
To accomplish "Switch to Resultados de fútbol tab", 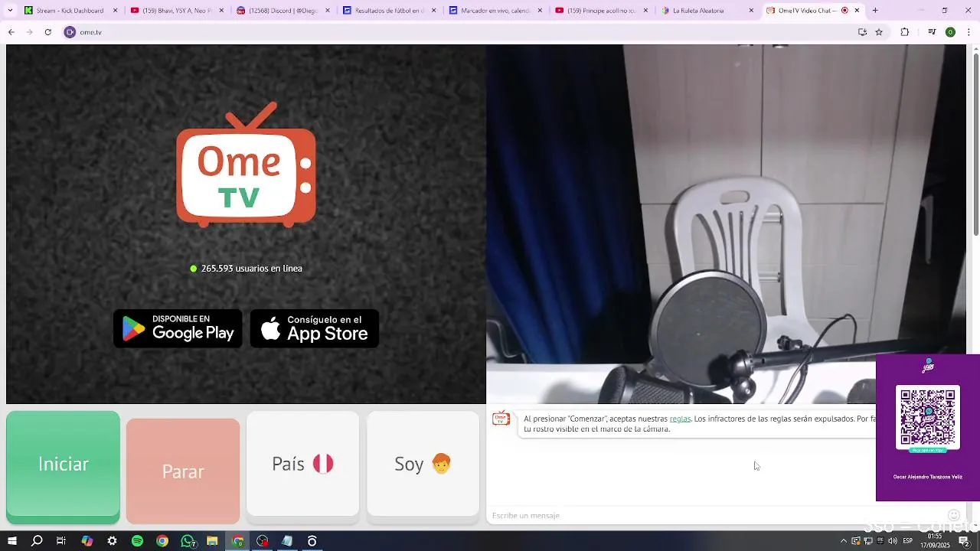I will [389, 11].
